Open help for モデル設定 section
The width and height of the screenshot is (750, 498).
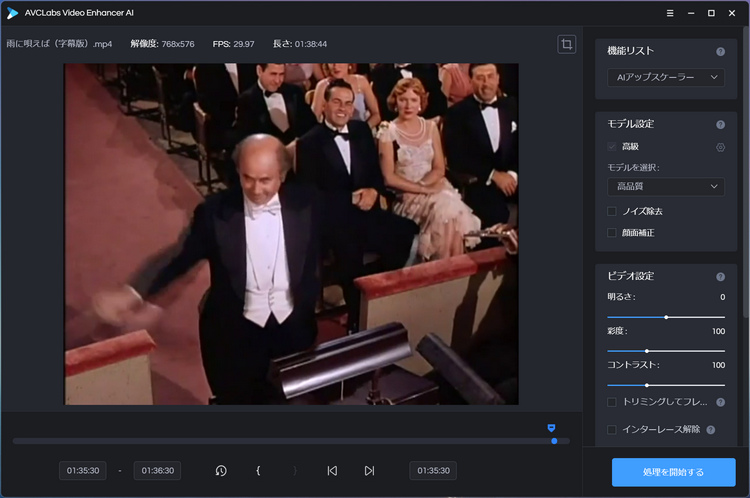click(x=720, y=125)
